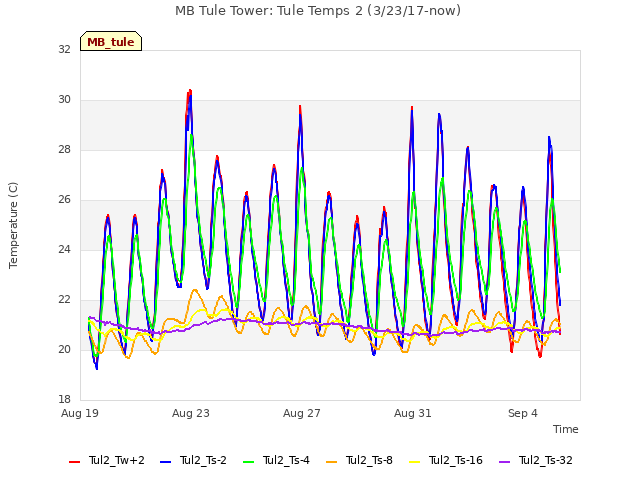Click the Aug 19 x-axis tick label
Viewport: 640px width, 480px height.
[80, 413]
